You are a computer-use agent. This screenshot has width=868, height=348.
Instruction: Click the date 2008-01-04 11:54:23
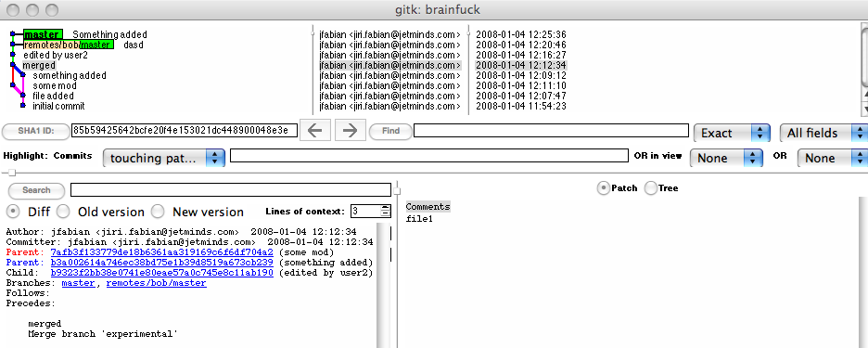(521, 106)
